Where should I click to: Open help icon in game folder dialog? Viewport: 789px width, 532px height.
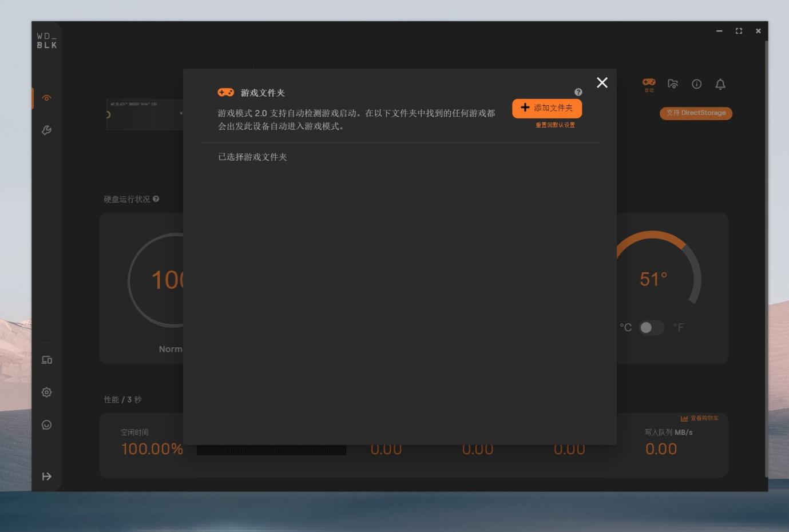[578, 92]
